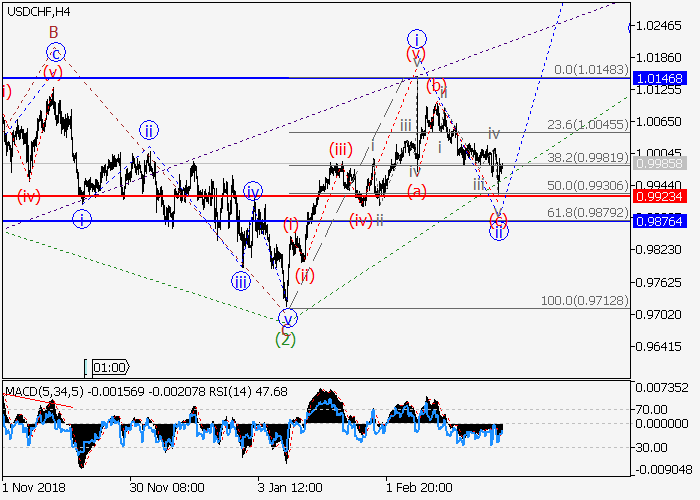The image size is (700, 500).
Task: Select the red 0.99234 price level tag
Action: pos(658,196)
